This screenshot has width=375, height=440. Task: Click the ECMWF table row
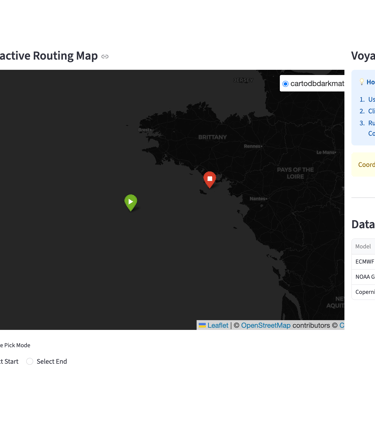(363, 262)
